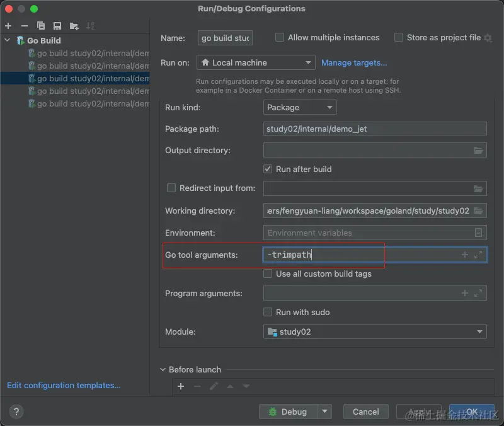Browse for the Redirect input file

[478, 188]
